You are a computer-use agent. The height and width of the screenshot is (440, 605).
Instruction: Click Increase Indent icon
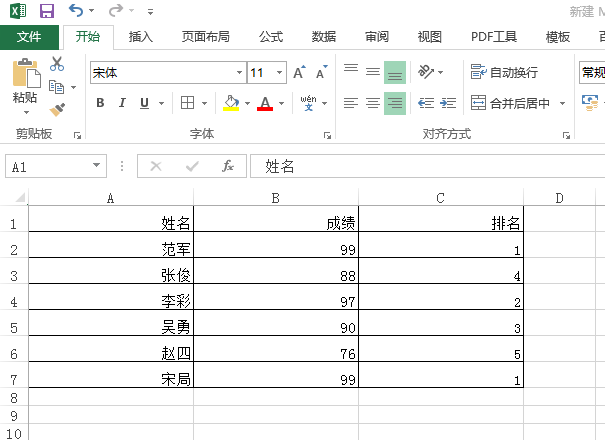(x=448, y=103)
